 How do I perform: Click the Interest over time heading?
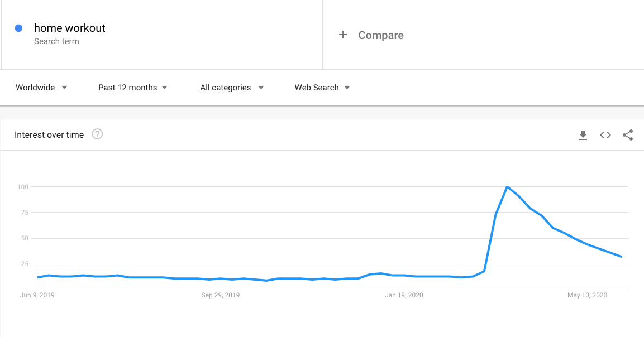(49, 134)
